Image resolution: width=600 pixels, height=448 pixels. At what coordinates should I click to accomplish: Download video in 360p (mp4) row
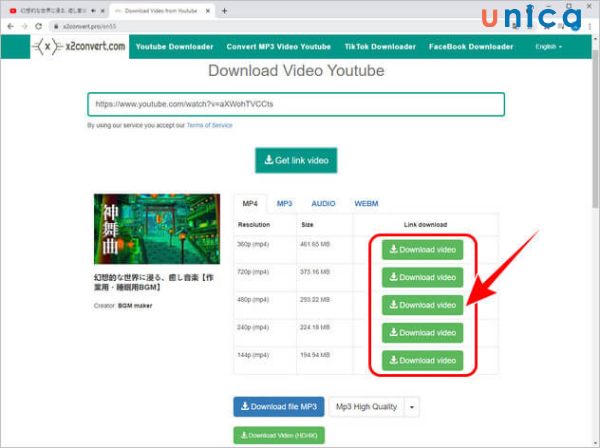click(422, 250)
